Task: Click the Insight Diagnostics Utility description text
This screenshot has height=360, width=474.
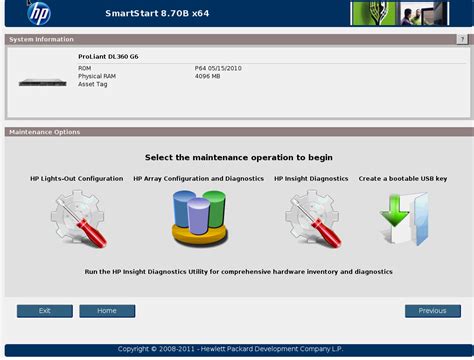Action: [238, 272]
